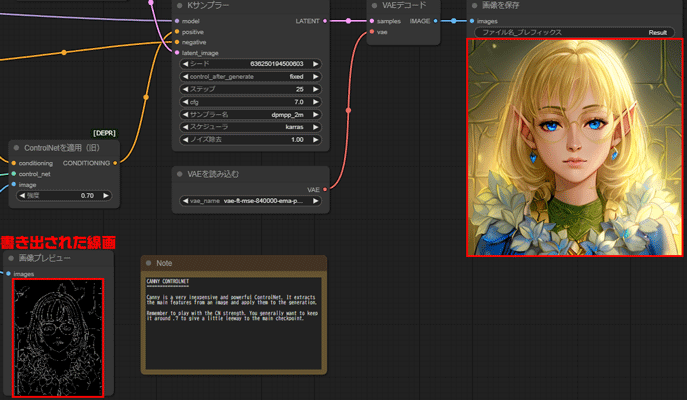Click inside the Note text area
The image size is (687, 400).
click(x=234, y=323)
